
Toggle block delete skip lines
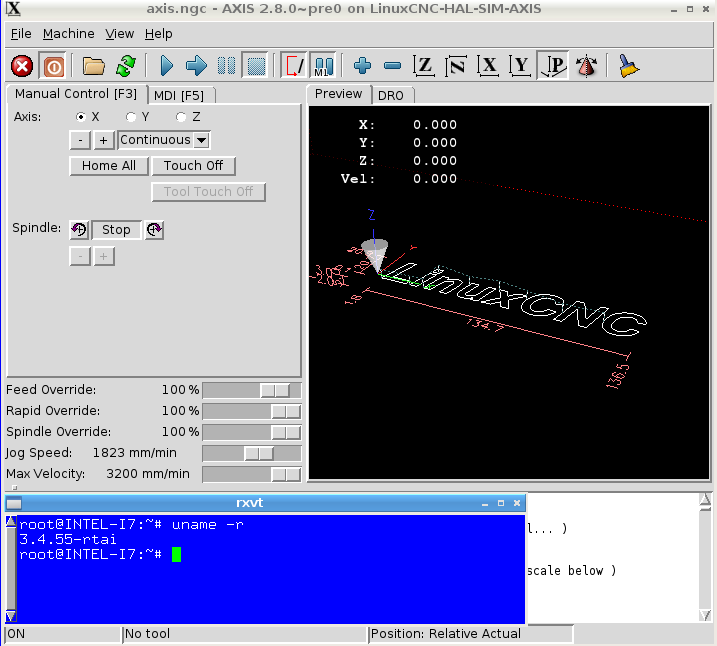293,66
